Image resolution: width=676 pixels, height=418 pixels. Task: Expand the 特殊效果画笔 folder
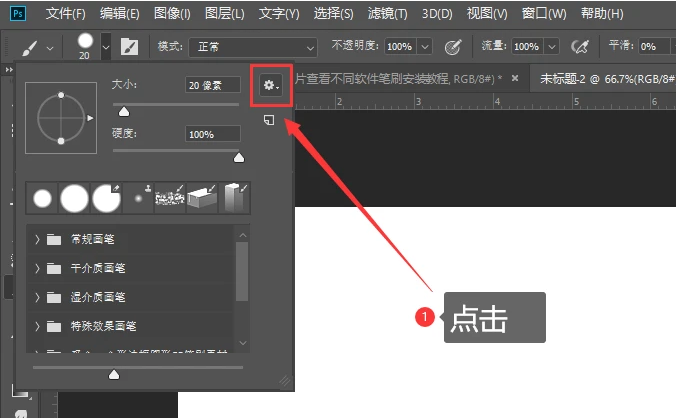37,326
